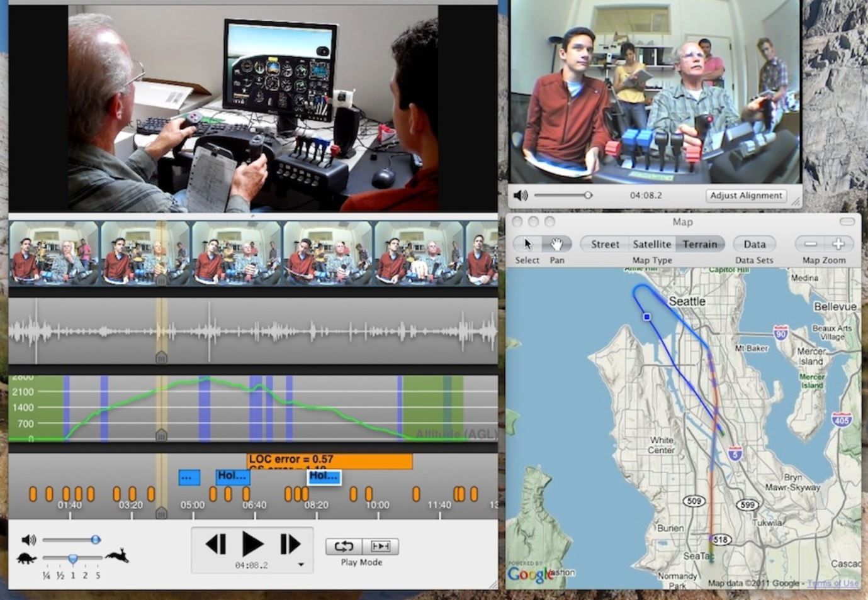Select the LOC error annotation bar
The width and height of the screenshot is (868, 600).
tap(330, 461)
